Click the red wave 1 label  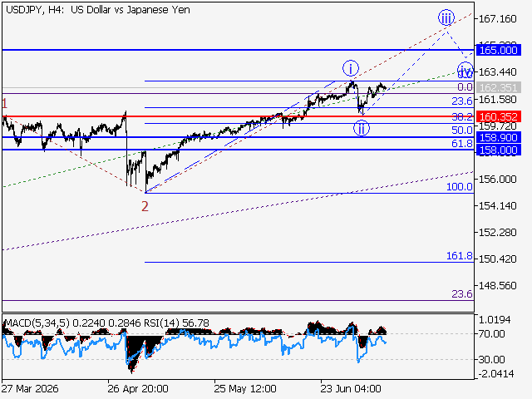point(4,103)
